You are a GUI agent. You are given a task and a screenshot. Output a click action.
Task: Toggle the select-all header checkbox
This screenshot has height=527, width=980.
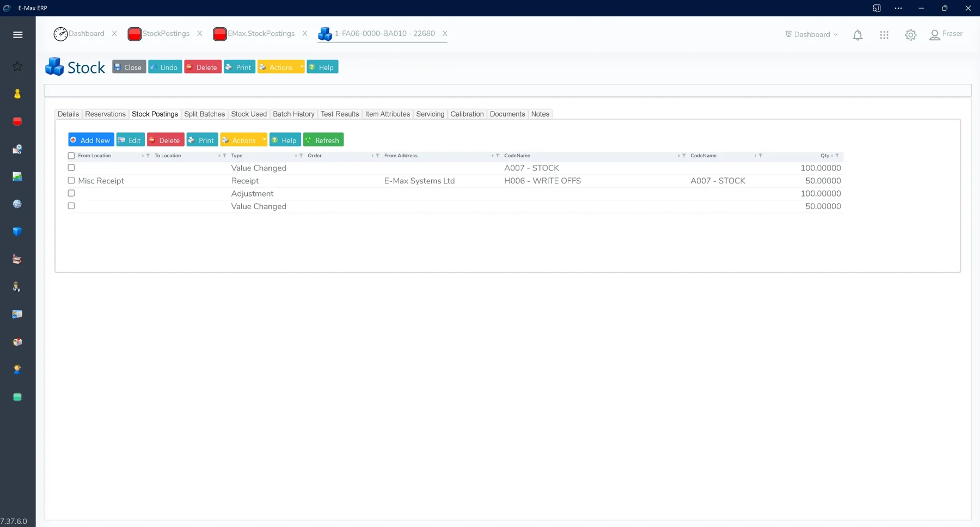pos(71,156)
